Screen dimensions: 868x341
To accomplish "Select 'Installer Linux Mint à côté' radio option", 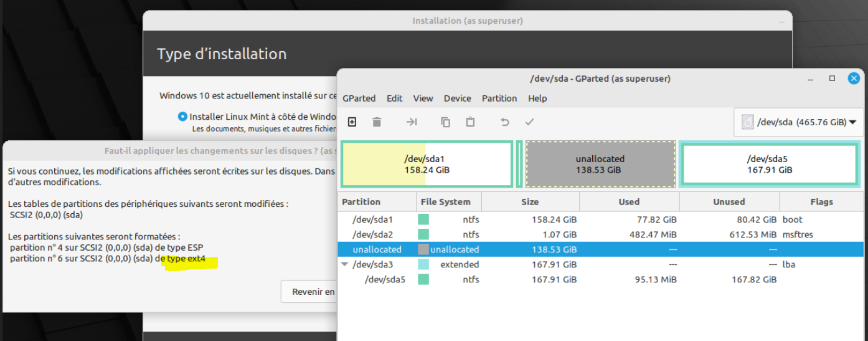I will 182,116.
